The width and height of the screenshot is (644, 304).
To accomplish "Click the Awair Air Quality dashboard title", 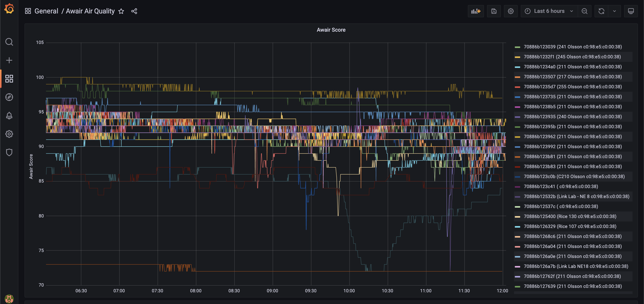I will pos(90,11).
